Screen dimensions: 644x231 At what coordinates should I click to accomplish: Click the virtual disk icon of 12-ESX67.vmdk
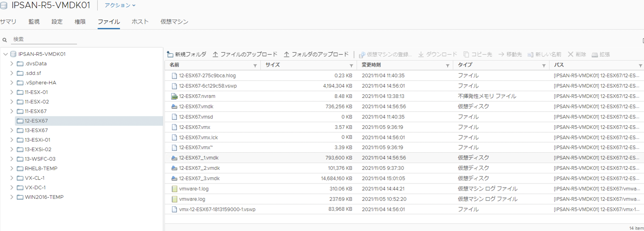coord(174,106)
